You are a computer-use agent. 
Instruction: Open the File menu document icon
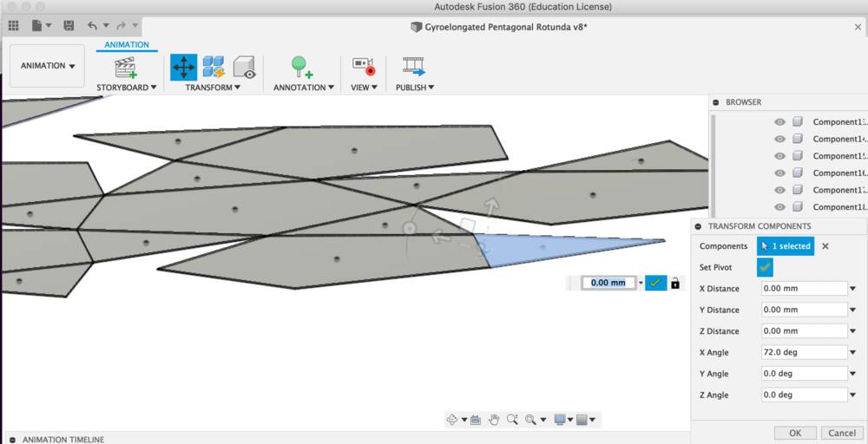36,25
